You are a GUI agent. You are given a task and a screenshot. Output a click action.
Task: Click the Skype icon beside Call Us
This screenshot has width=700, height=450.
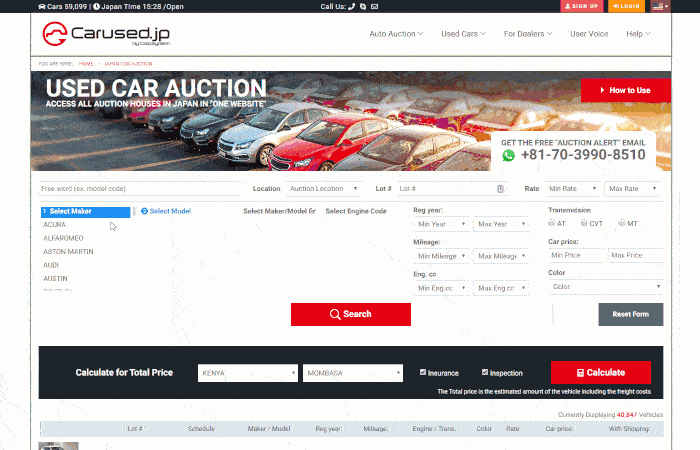[x=363, y=6]
